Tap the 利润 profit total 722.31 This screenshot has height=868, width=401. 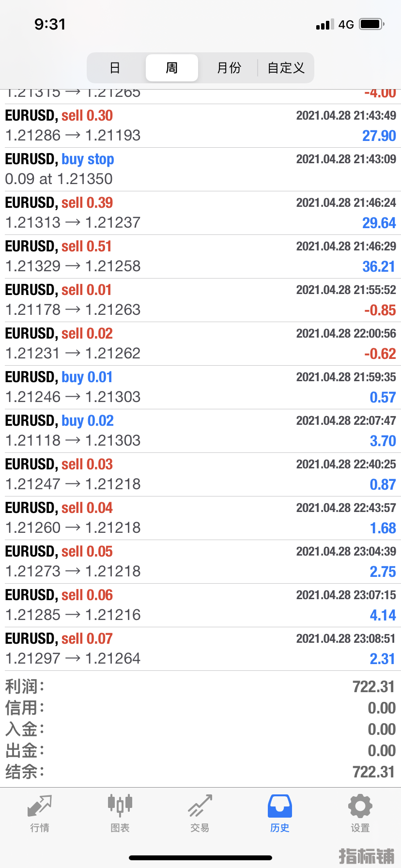[373, 686]
